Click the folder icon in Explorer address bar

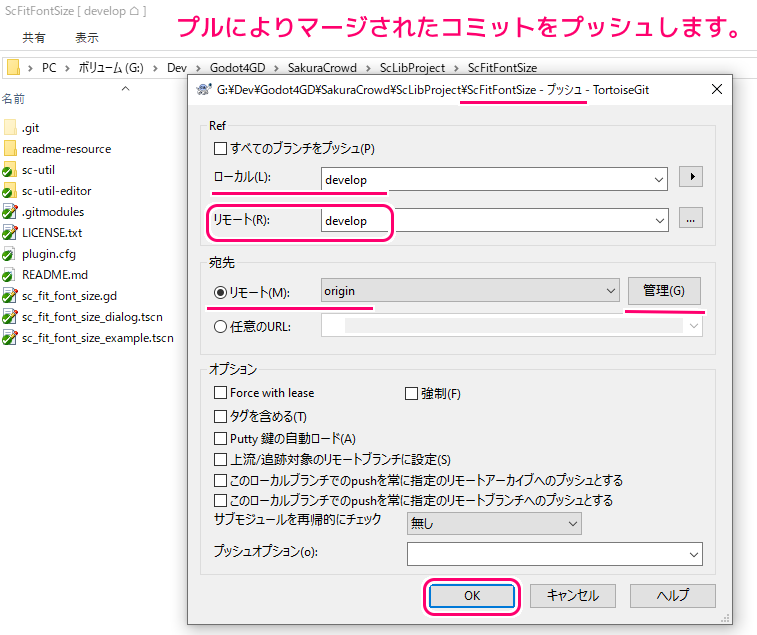pos(13,68)
